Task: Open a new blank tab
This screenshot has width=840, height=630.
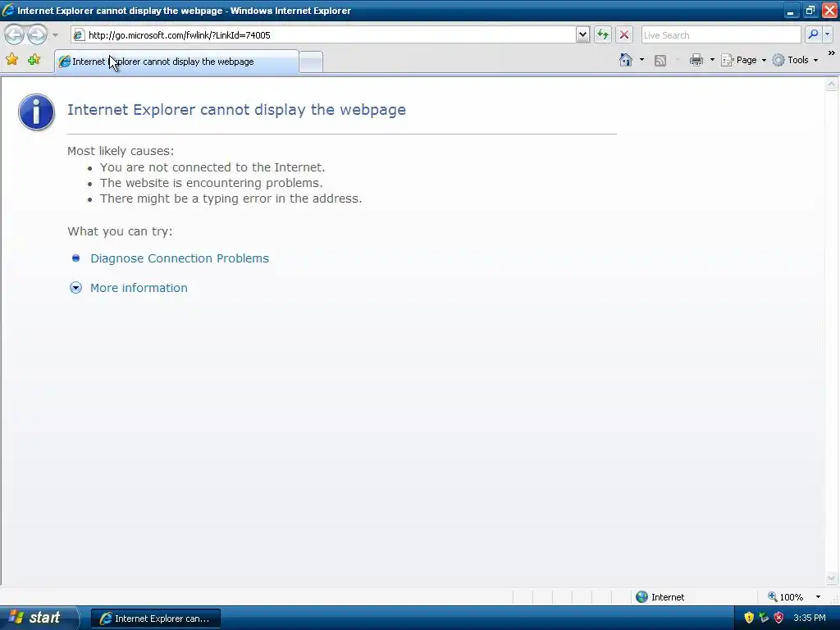Action: [x=311, y=62]
